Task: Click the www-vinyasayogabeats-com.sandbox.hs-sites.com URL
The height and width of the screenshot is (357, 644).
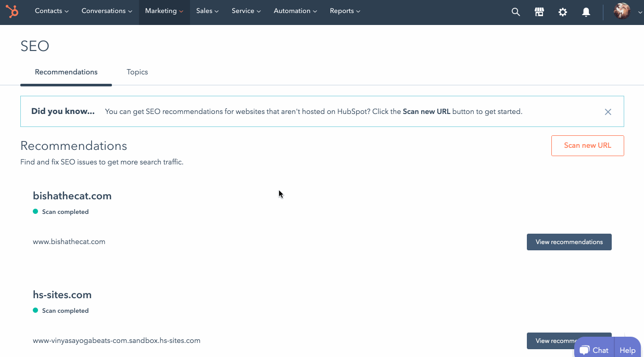Action: point(117,341)
